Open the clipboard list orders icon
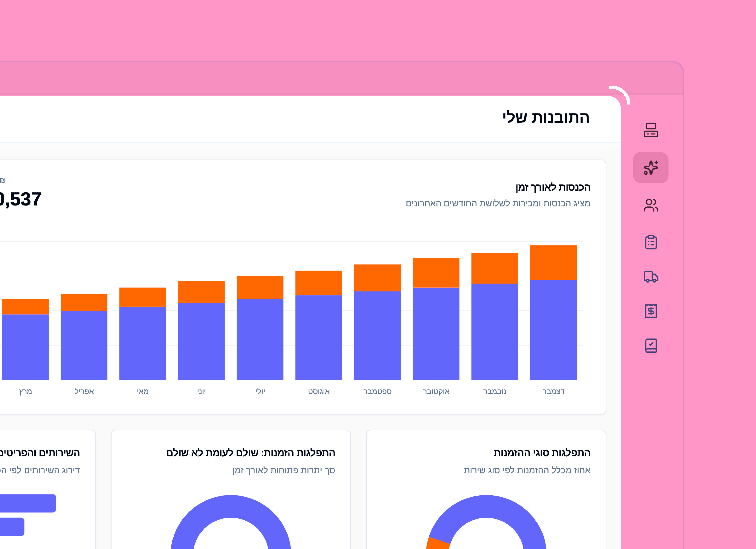The image size is (756, 549). (650, 242)
